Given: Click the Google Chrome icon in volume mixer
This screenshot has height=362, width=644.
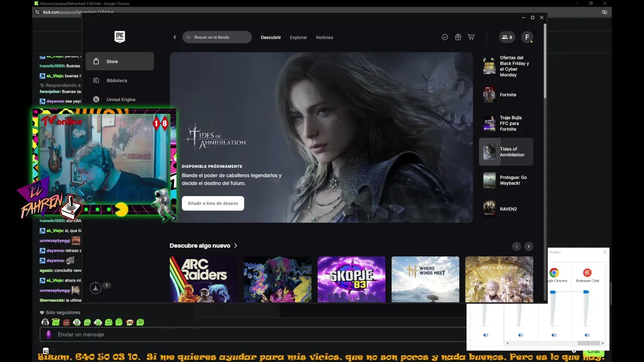Looking at the screenshot, I should pos(554,273).
